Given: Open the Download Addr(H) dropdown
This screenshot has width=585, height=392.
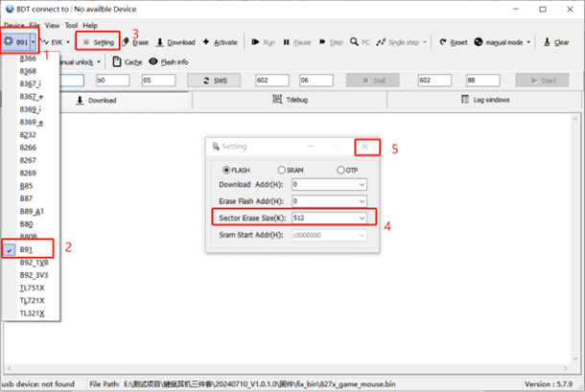Looking at the screenshot, I should click(362, 183).
